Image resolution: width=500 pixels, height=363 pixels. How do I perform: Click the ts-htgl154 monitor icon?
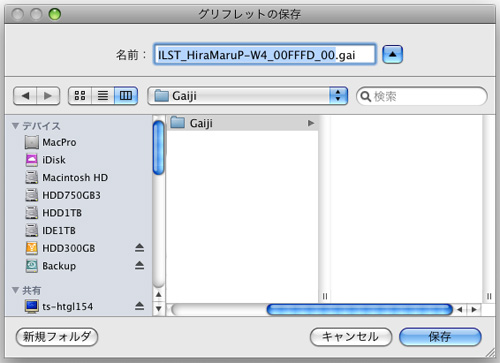[x=32, y=306]
